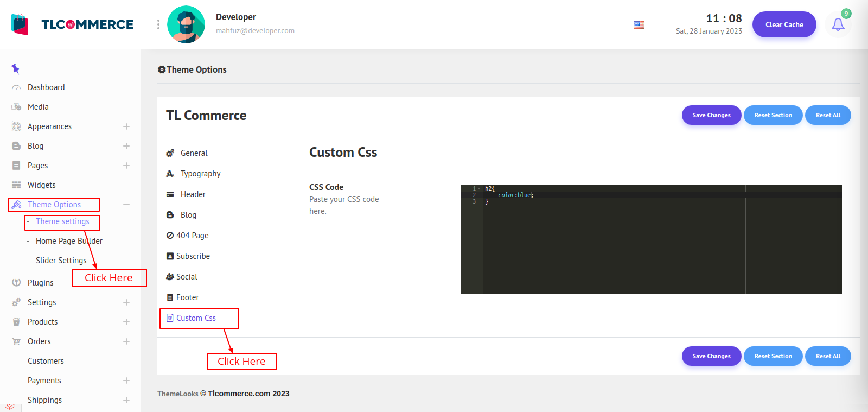Switch to the Footer settings tab
The image size is (868, 412).
coord(187,297)
